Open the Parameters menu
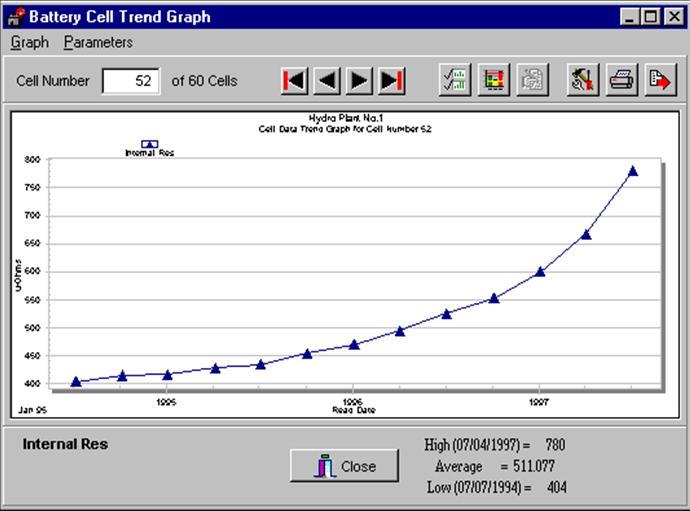 coord(98,42)
